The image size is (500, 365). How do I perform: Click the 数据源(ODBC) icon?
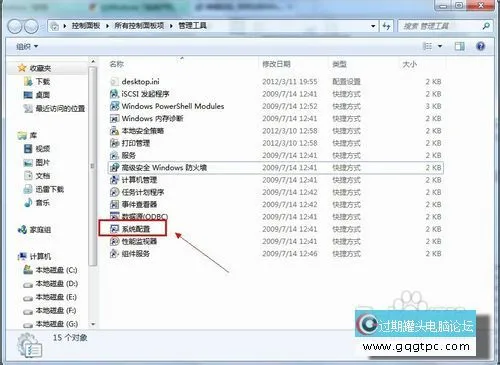(114, 217)
